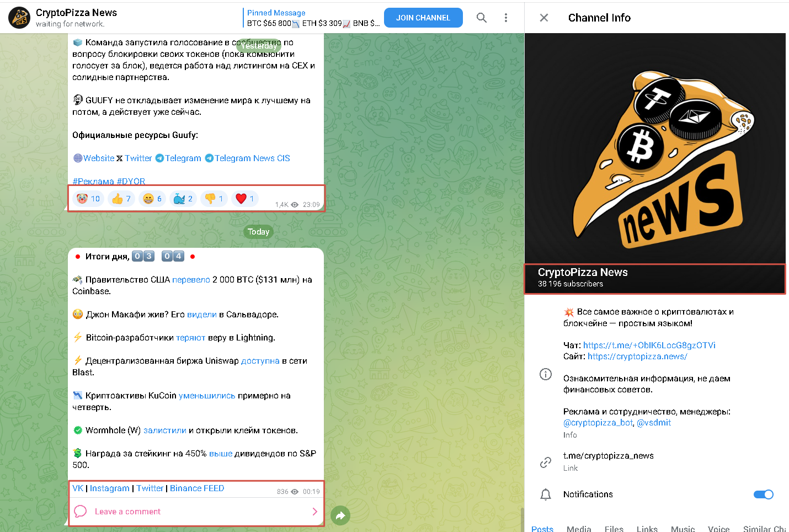Viewport: 789px width, 532px height.
Task: Click the Yesterday date badge
Action: (258, 46)
